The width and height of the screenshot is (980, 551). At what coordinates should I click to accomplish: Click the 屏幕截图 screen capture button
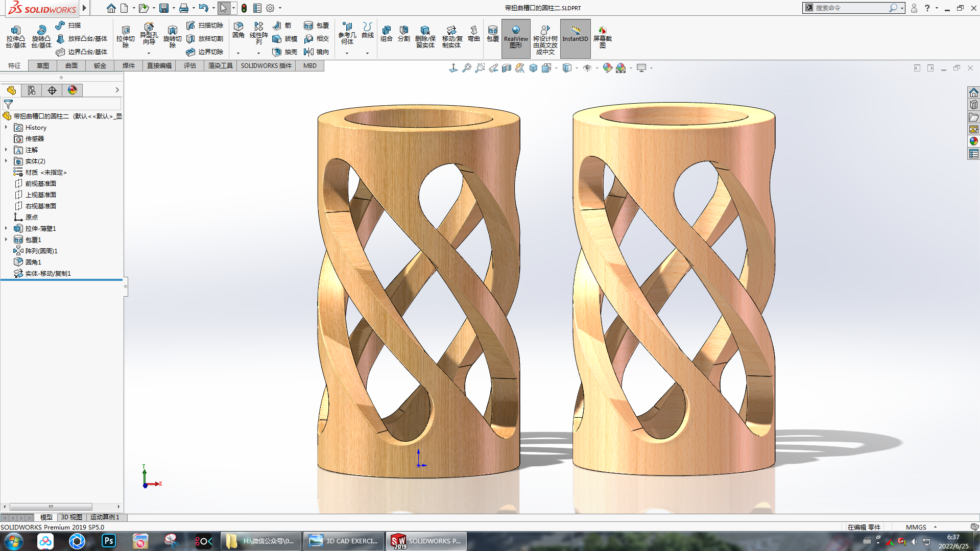pos(603,37)
